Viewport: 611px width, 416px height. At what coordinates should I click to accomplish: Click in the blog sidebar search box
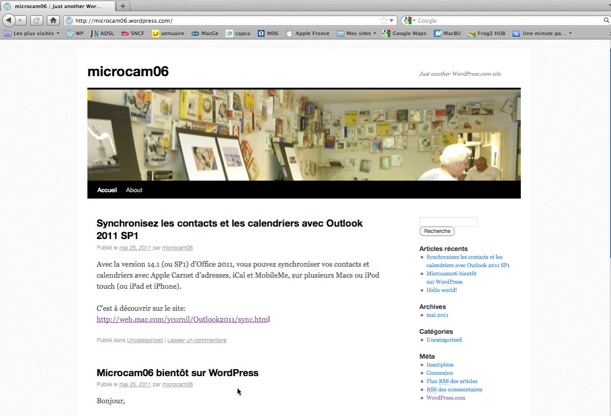coord(448,222)
